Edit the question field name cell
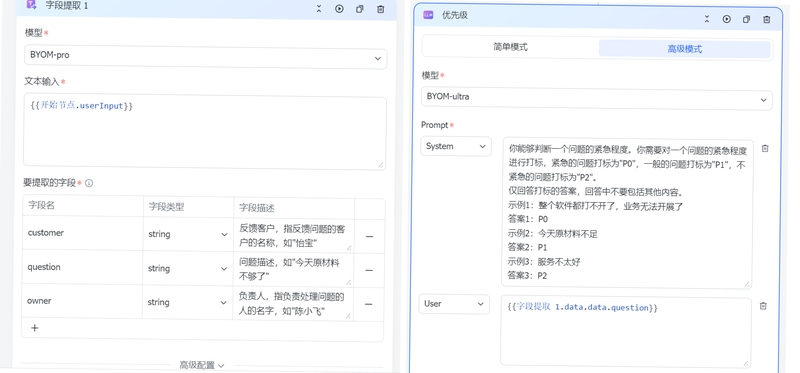 pos(83,267)
